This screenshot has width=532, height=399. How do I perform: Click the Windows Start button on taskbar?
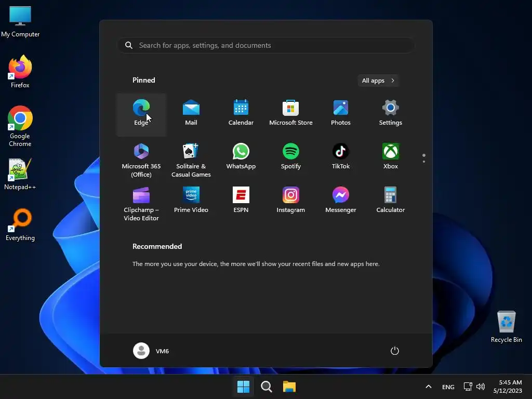243,387
